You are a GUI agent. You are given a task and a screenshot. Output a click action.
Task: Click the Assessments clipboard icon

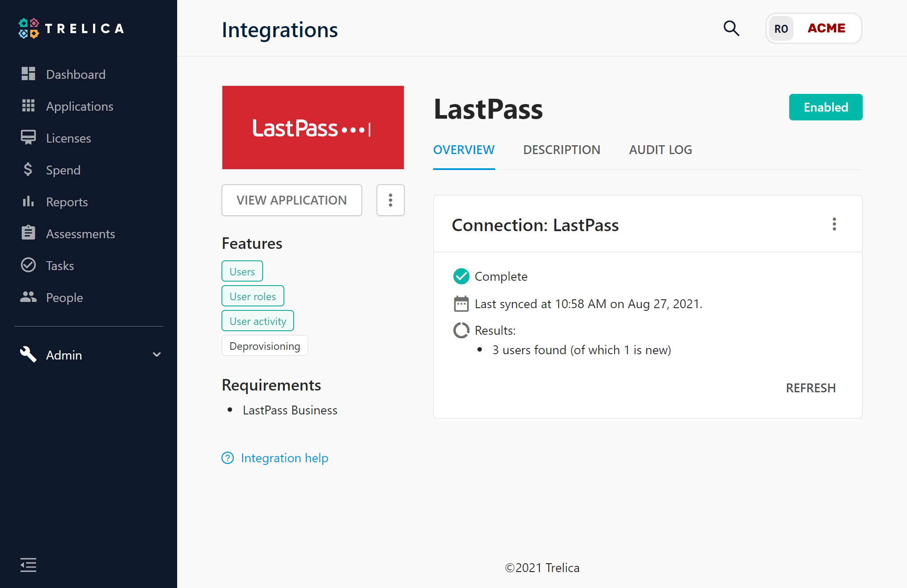[x=28, y=233]
